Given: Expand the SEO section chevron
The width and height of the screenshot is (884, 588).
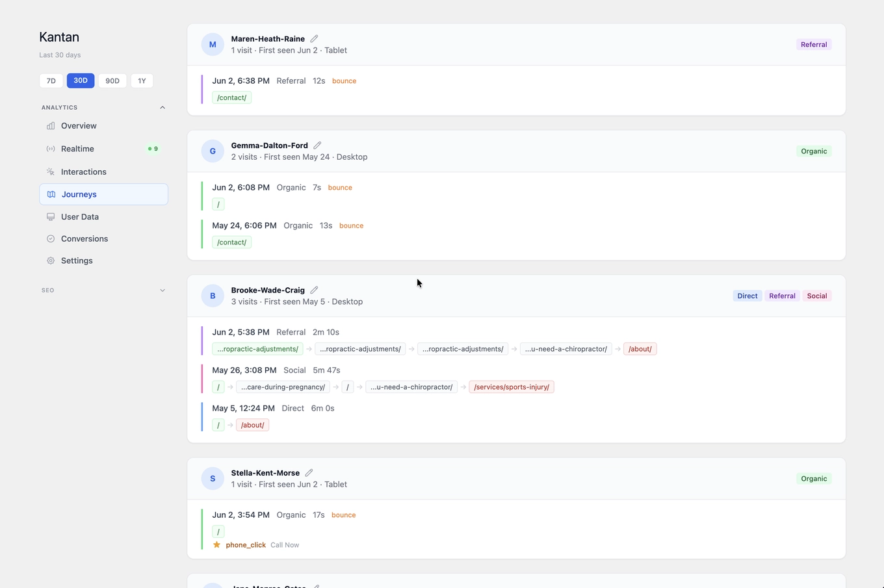Looking at the screenshot, I should point(162,290).
